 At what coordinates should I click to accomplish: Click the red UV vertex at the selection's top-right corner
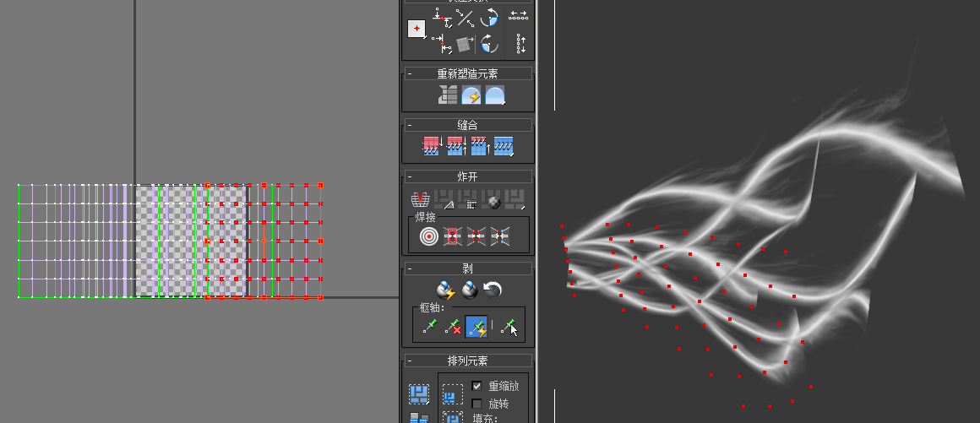(x=321, y=186)
